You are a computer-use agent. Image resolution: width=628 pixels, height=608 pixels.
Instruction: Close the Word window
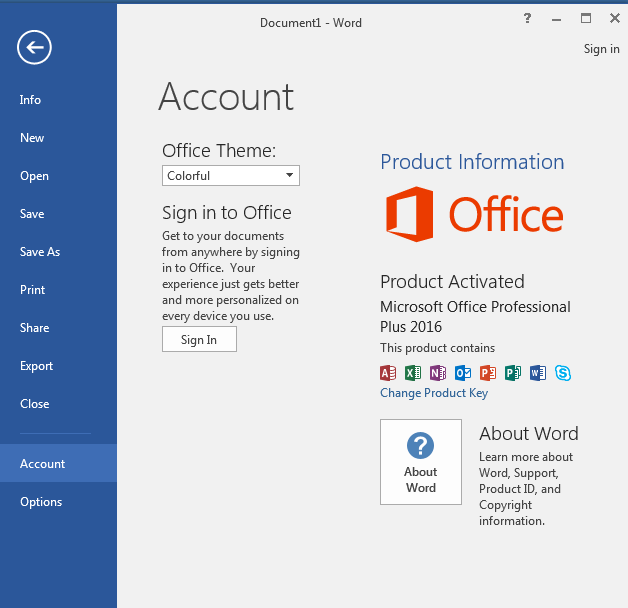[615, 18]
